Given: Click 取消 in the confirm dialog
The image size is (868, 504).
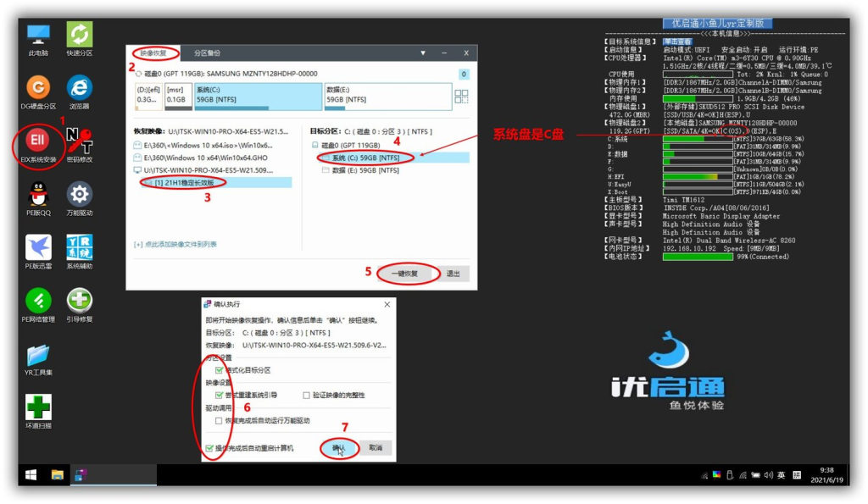Looking at the screenshot, I should (x=376, y=447).
